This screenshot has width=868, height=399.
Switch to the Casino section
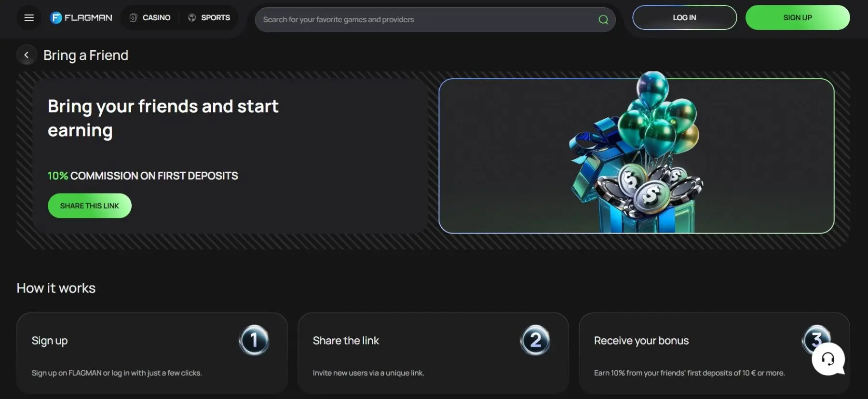pos(150,18)
